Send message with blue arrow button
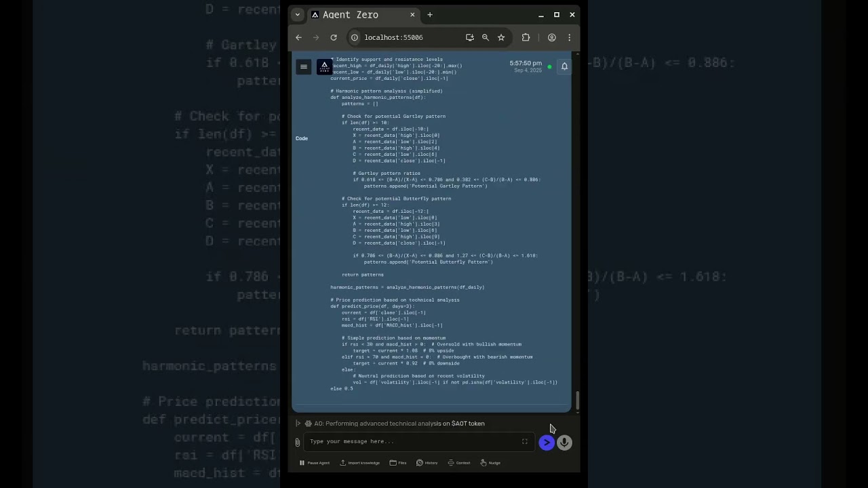This screenshot has height=488, width=868. pyautogui.click(x=547, y=443)
